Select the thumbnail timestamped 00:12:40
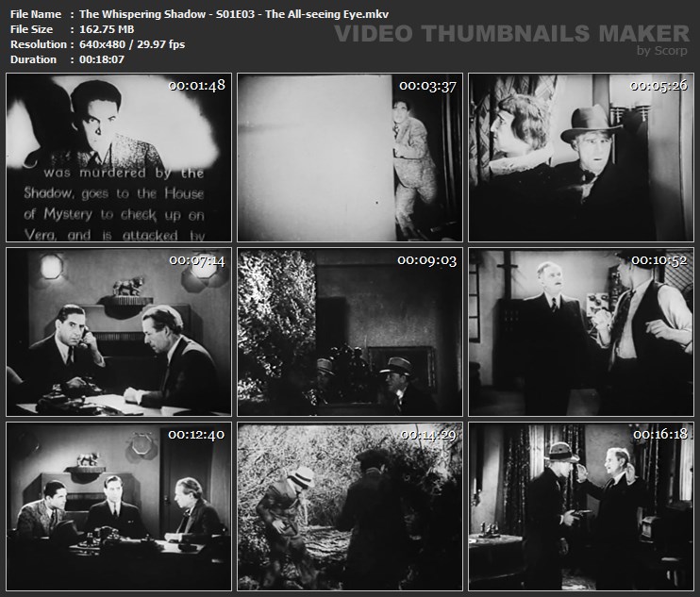700x597 pixels. click(x=119, y=506)
